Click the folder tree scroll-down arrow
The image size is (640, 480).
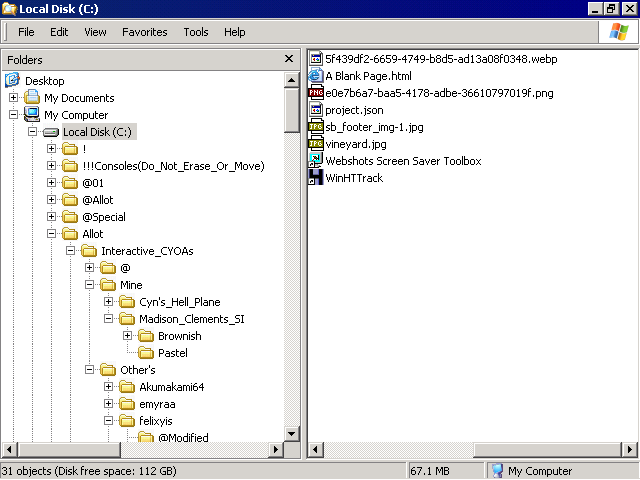[x=291, y=434]
